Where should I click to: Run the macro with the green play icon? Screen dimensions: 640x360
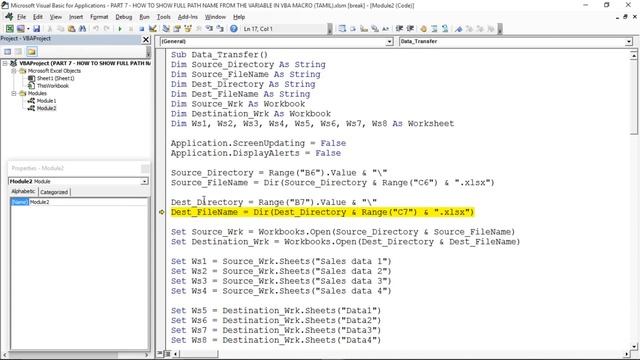(120, 29)
